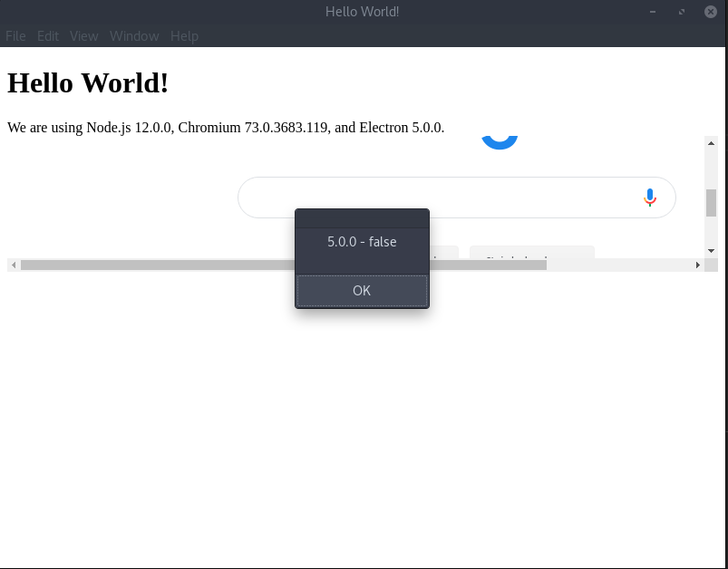Screen dimensions: 728x569
Task: Click the restore window icon in the titlebar
Action: pos(682,12)
